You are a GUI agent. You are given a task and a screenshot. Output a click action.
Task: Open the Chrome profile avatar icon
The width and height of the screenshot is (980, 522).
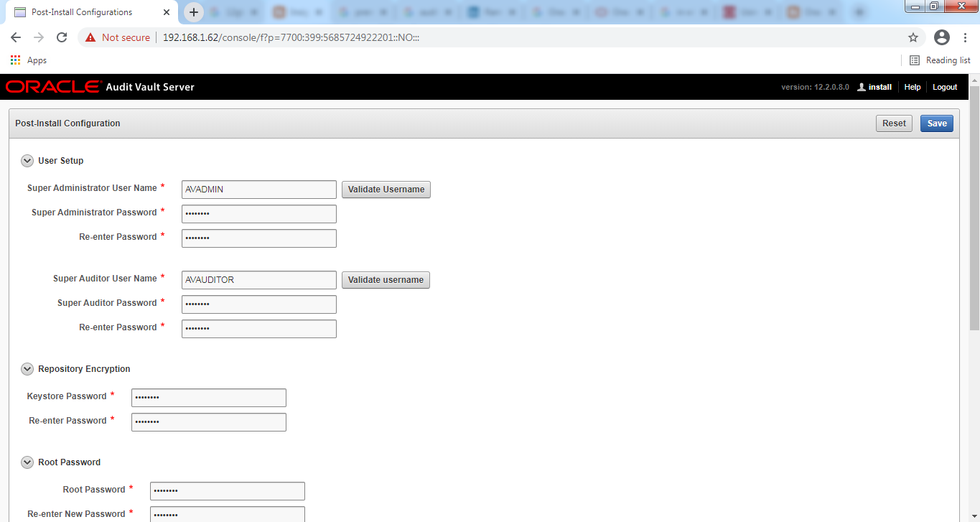point(942,37)
